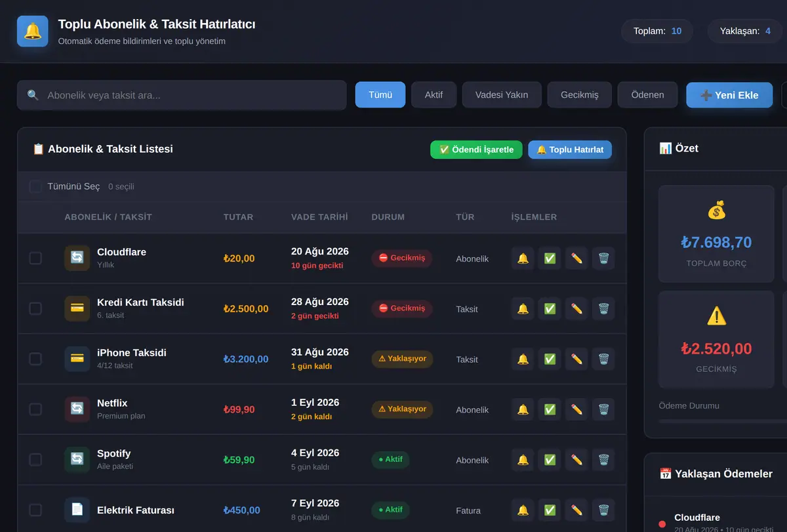Send reminder bell for Cloudflare row
The width and height of the screenshot is (787, 532).
tap(523, 258)
